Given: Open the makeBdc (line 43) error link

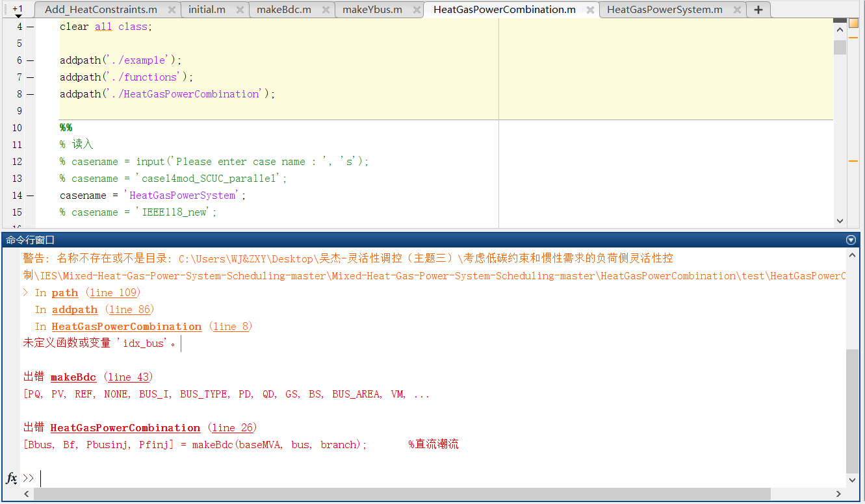Looking at the screenshot, I should click(x=73, y=377).
